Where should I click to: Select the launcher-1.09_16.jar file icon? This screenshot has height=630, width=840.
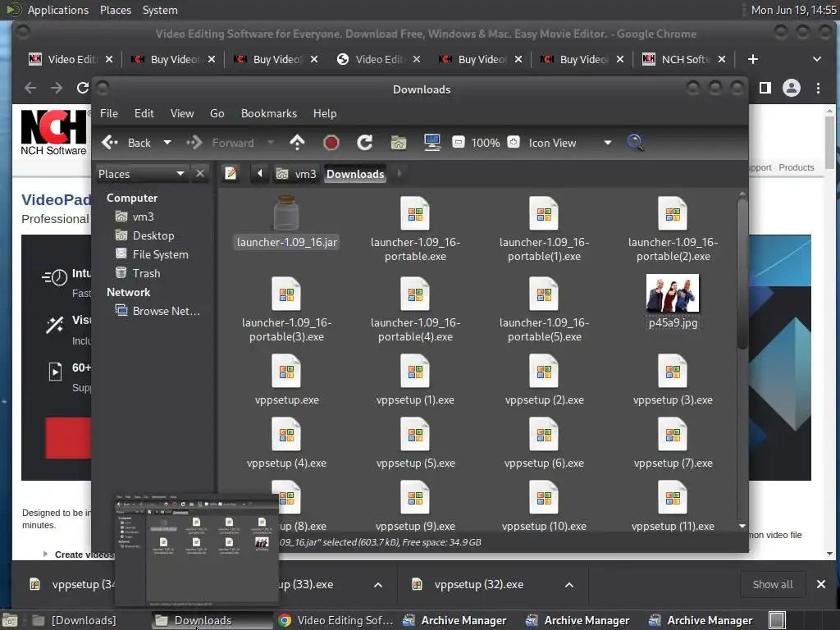coord(286,212)
